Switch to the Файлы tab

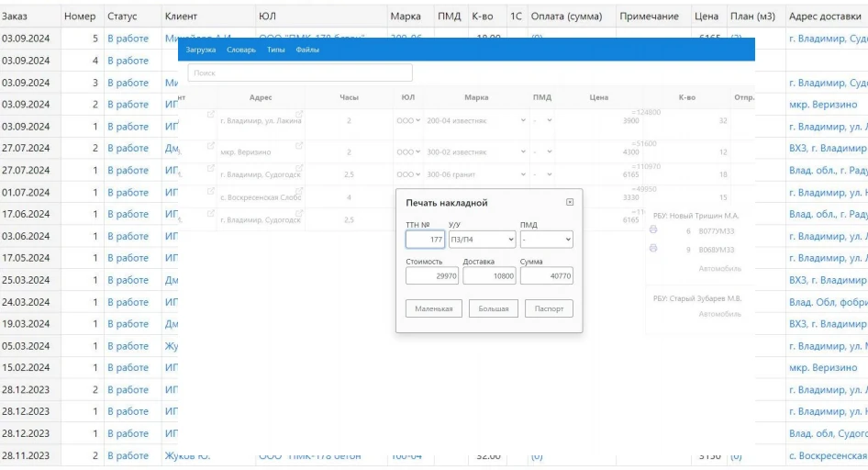point(307,50)
